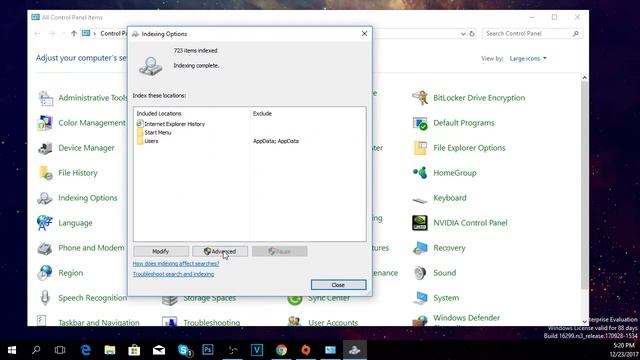
Task: Open the Windows Defender icon
Action: [420, 321]
